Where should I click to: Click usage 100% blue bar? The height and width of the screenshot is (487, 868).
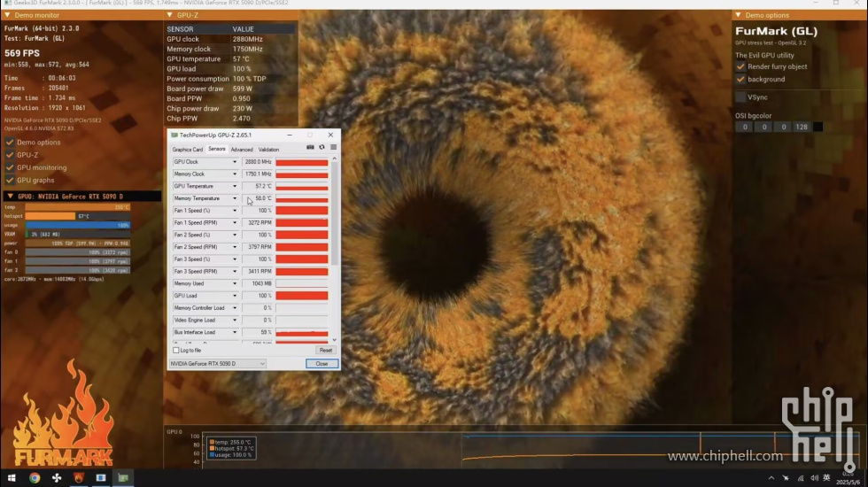point(78,225)
